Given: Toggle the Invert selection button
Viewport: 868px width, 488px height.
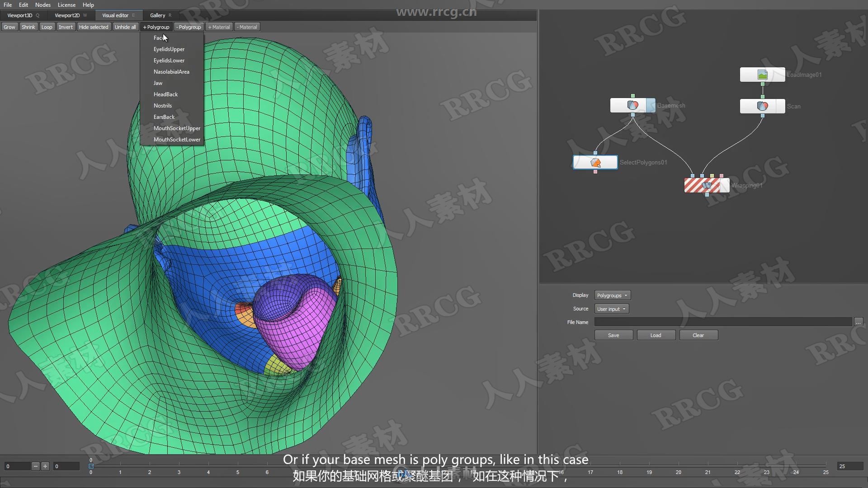Looking at the screenshot, I should tap(65, 27).
